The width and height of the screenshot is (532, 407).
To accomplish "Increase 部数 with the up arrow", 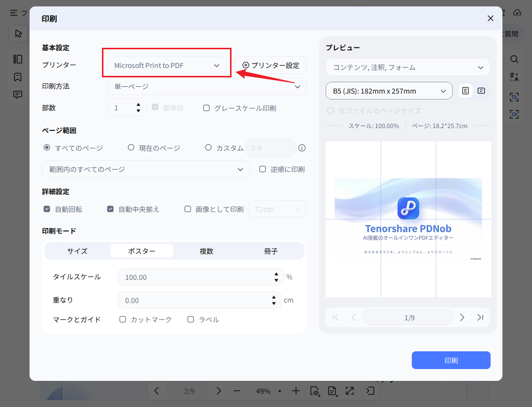I will click(138, 104).
